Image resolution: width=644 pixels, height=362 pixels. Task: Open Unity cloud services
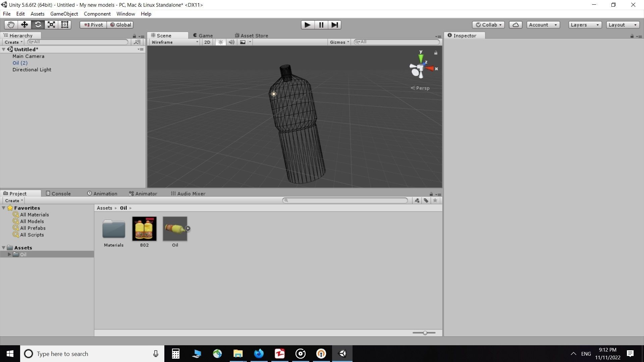516,24
